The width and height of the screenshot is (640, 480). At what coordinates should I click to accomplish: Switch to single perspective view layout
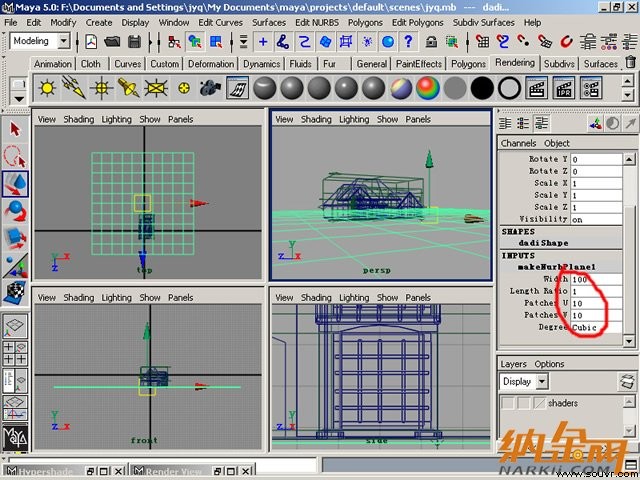[x=15, y=327]
